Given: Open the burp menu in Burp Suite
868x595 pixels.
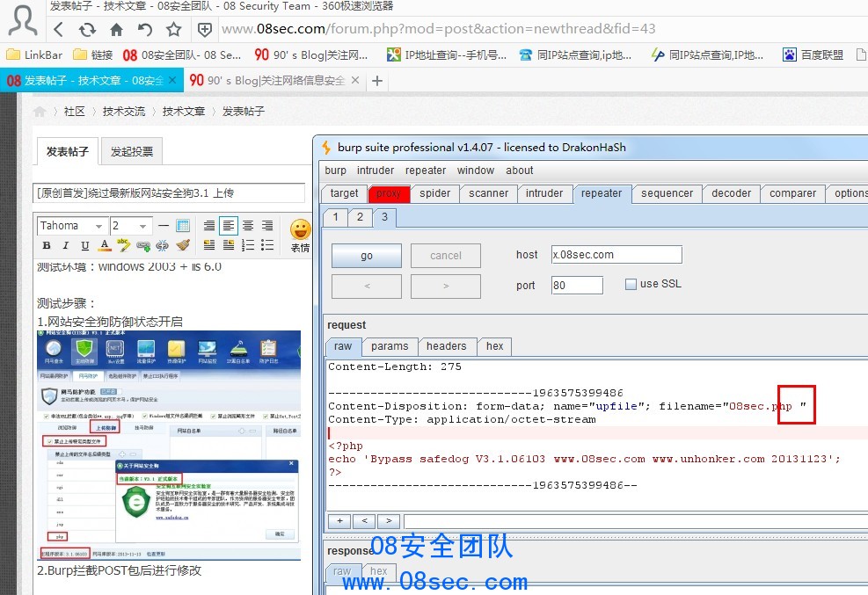Looking at the screenshot, I should [335, 171].
